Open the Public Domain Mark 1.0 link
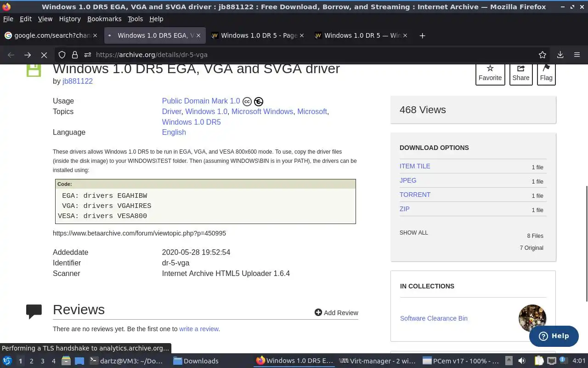588x368 pixels. (x=201, y=101)
